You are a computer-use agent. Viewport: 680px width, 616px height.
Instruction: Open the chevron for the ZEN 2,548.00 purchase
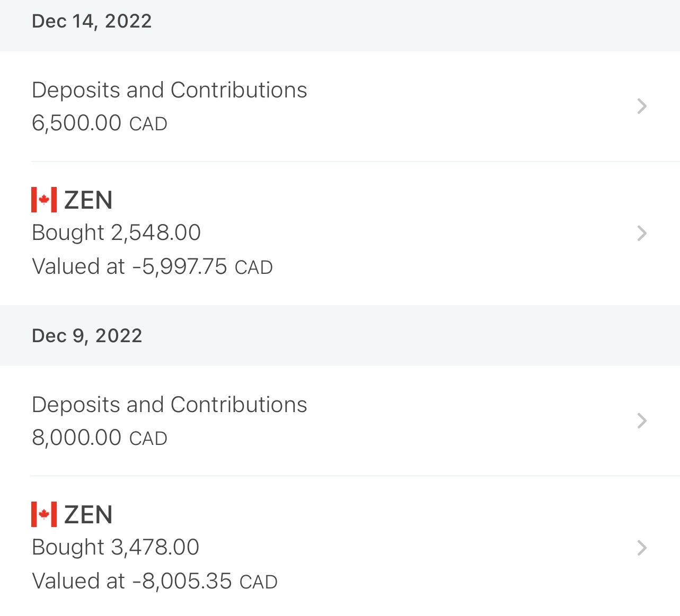point(642,233)
